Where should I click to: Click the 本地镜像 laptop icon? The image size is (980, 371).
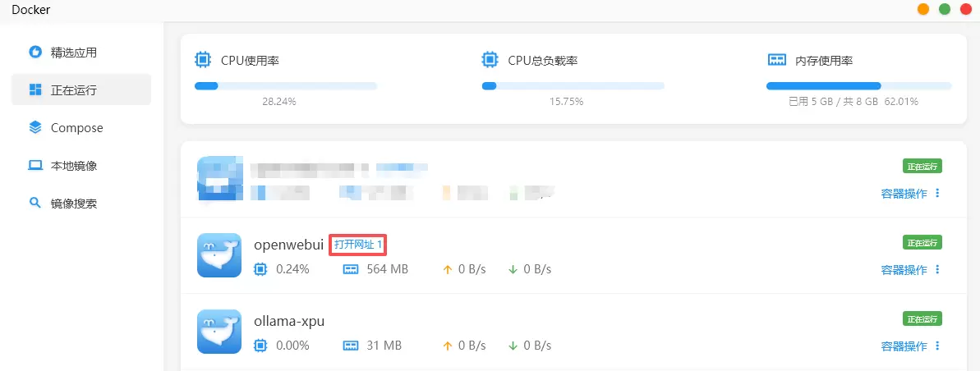35,165
